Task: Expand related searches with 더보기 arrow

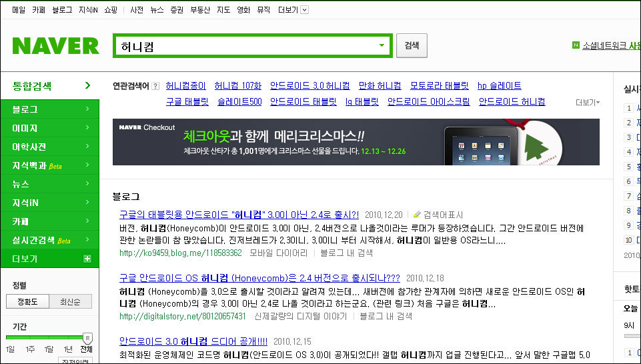Action: (588, 103)
